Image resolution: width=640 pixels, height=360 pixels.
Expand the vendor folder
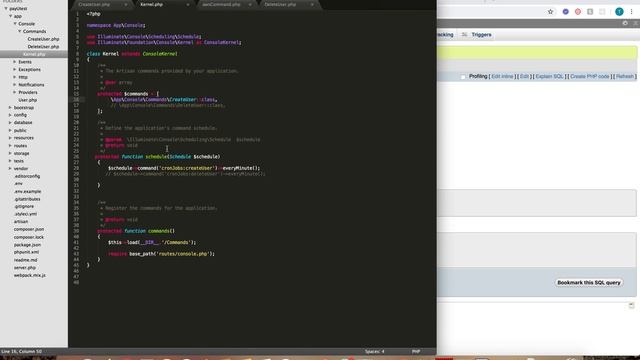tap(10, 168)
